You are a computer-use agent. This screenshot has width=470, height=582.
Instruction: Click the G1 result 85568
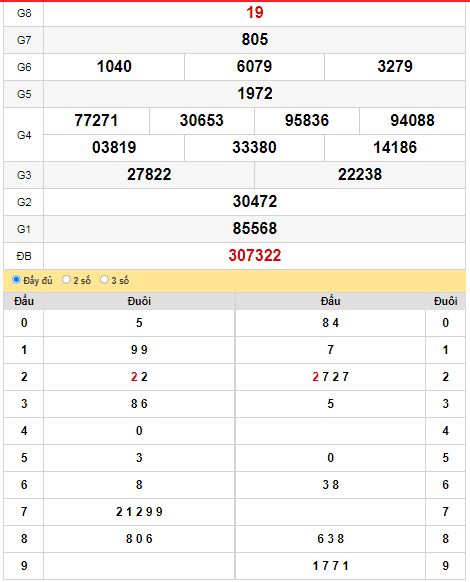pos(255,229)
